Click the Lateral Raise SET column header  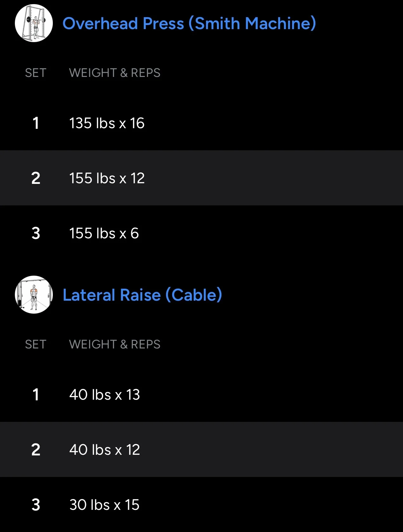click(x=36, y=344)
